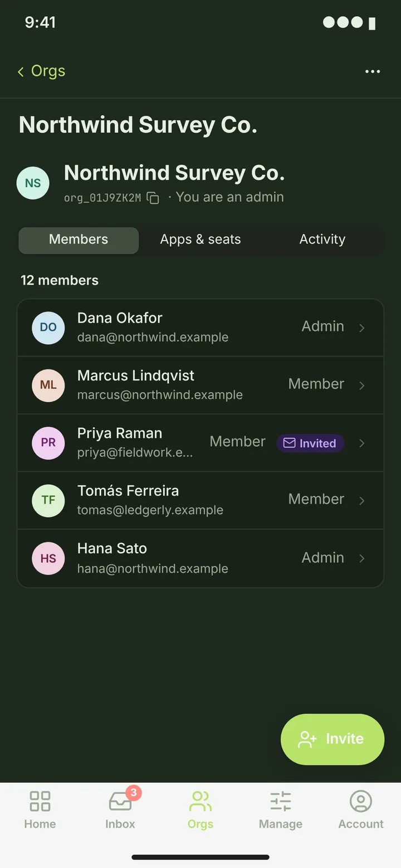Image resolution: width=401 pixels, height=868 pixels.
Task: Select the name Dana Okafor
Action: pos(120,318)
